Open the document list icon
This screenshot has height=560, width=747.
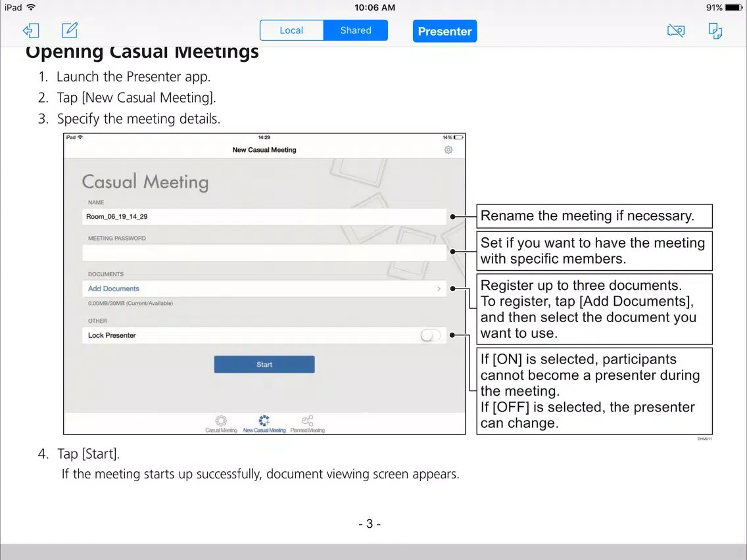coord(715,31)
